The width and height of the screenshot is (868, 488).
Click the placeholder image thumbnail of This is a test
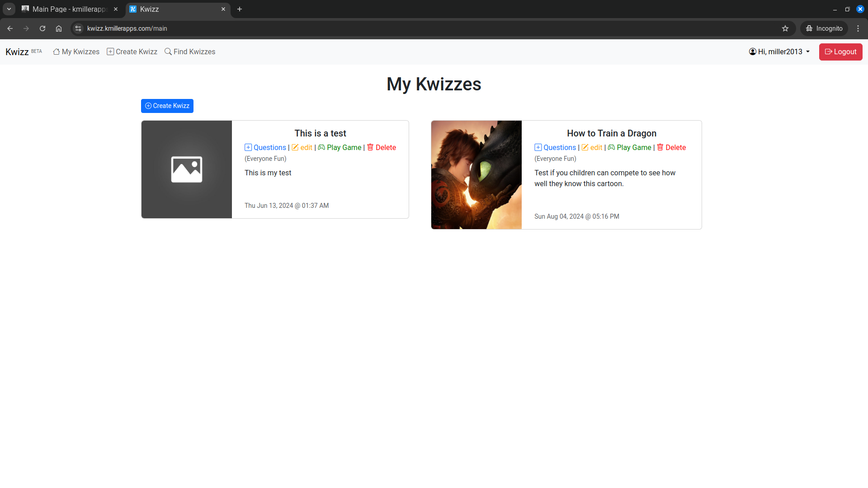187,169
